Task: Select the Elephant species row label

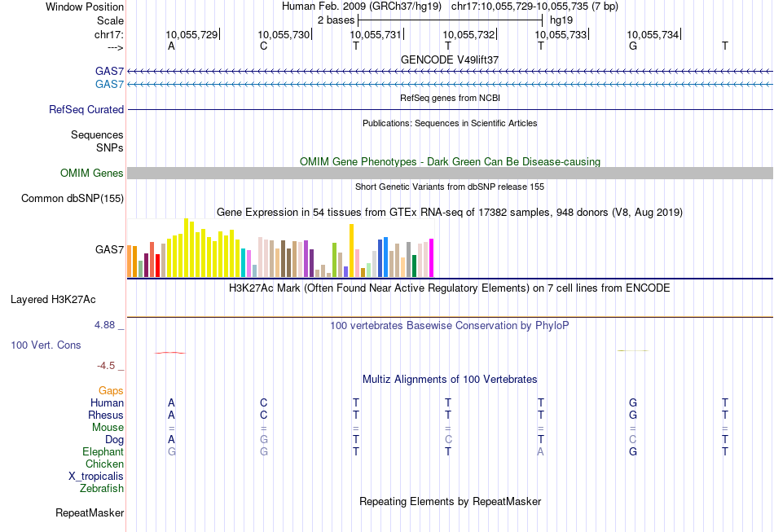Action: point(103,451)
